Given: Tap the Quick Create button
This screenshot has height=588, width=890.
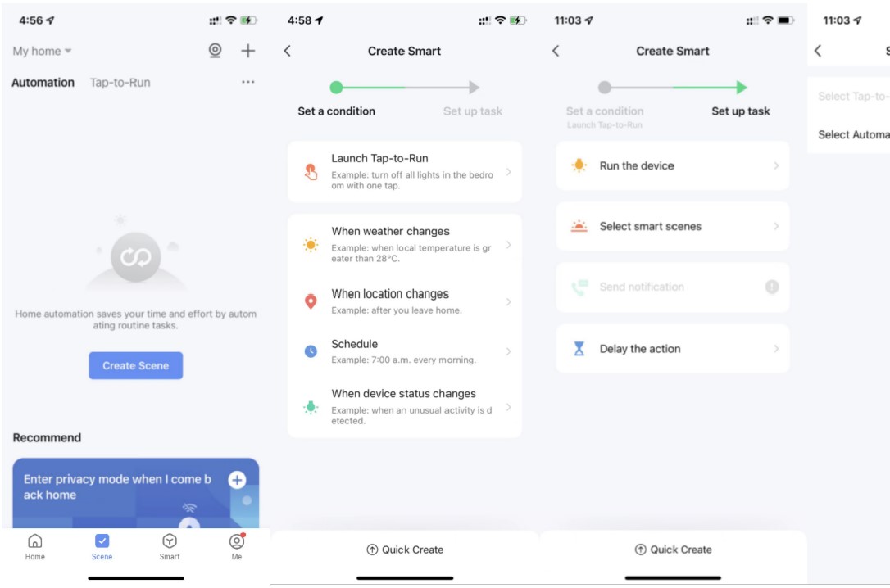Looking at the screenshot, I should tap(404, 550).
